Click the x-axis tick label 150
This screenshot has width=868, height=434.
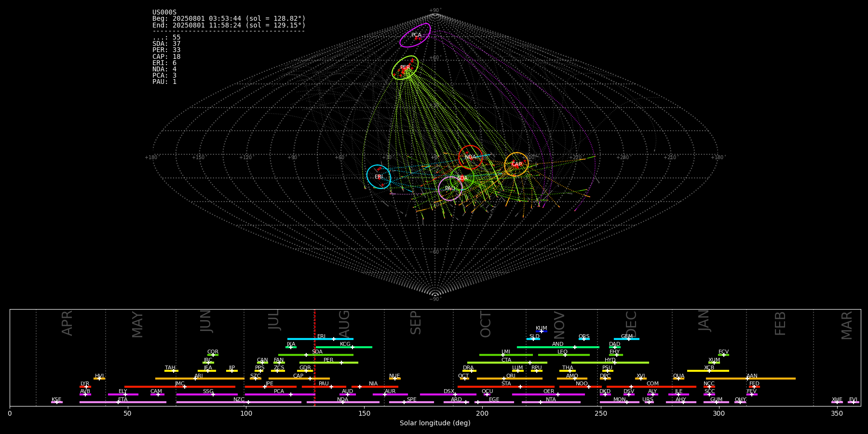point(364,413)
